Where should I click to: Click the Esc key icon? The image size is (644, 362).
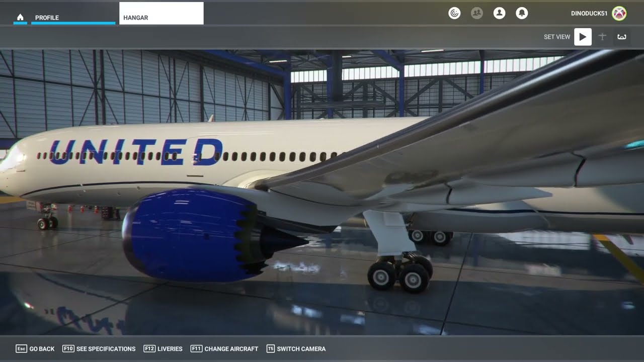21,348
